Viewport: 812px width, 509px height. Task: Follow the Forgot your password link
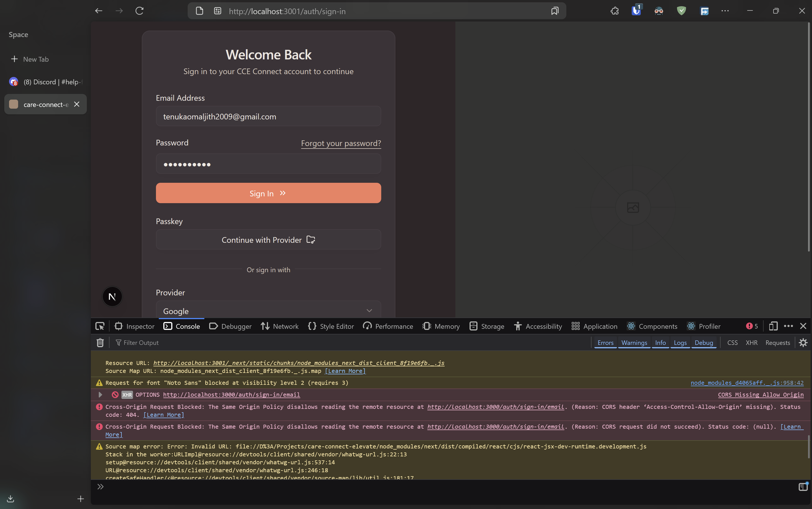(341, 143)
